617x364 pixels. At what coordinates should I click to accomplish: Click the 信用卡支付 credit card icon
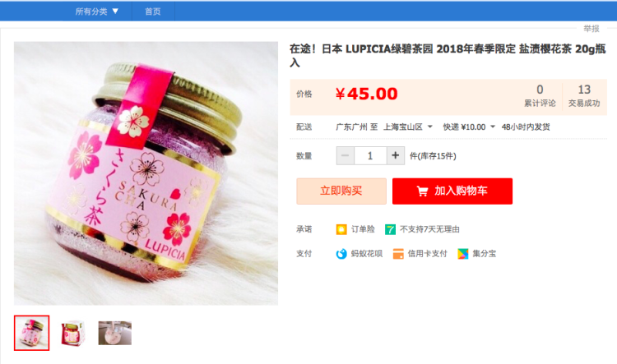click(x=398, y=254)
